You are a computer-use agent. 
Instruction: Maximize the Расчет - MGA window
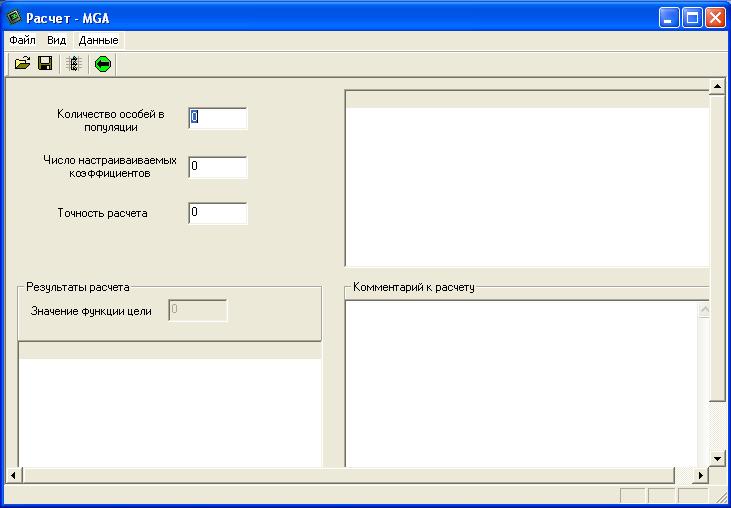coord(692,17)
